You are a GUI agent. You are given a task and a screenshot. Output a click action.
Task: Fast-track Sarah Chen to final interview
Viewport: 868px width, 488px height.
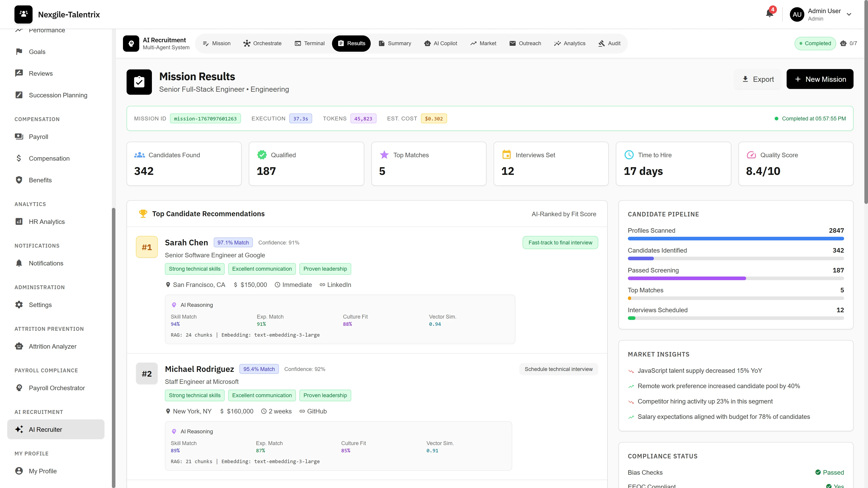560,242
